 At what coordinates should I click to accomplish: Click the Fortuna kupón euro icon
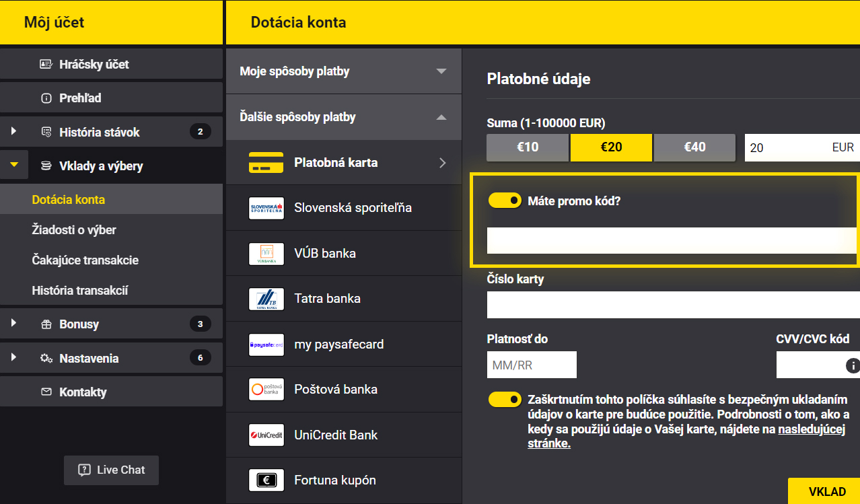pyautogui.click(x=266, y=480)
